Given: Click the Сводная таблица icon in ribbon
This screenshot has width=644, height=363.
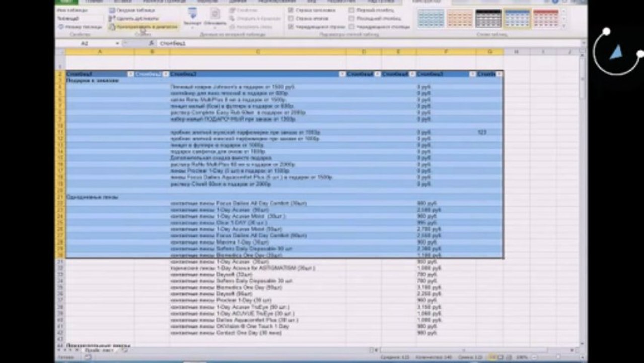Looking at the screenshot, I should coord(112,10).
